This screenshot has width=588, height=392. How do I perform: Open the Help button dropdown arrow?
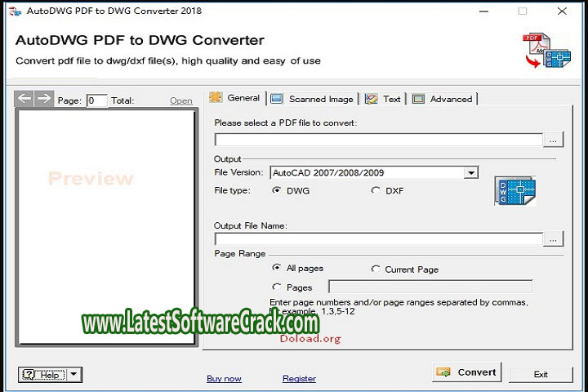coord(73,374)
